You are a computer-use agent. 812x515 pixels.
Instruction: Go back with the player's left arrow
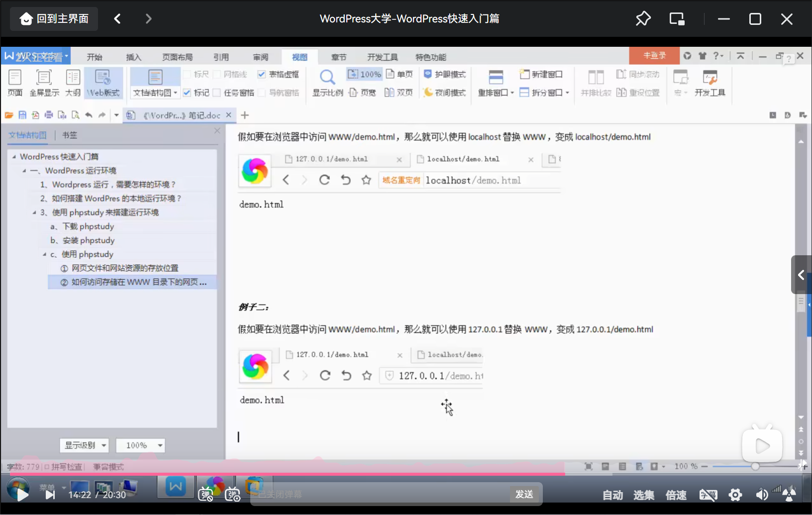pos(117,19)
